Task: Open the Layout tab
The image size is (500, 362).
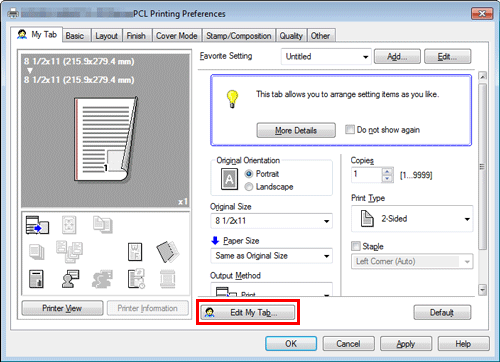Action: 106,36
